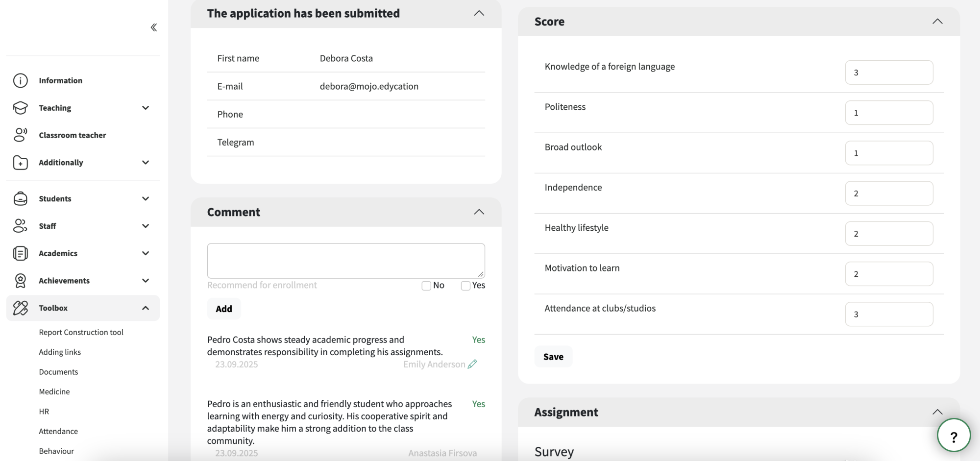Viewport: 980px width, 461px height.
Task: Open Behaviour in Toolbox
Action: (x=56, y=451)
